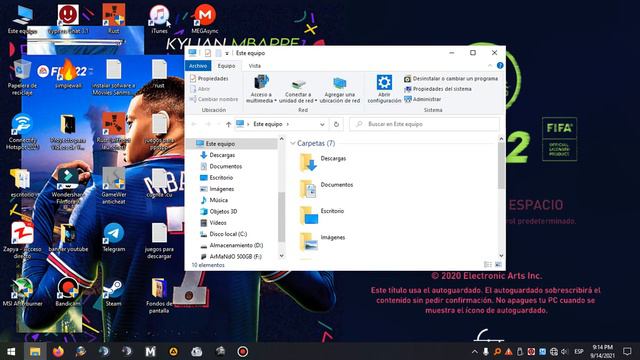Select the Documentos folder in content pane

coord(326,188)
